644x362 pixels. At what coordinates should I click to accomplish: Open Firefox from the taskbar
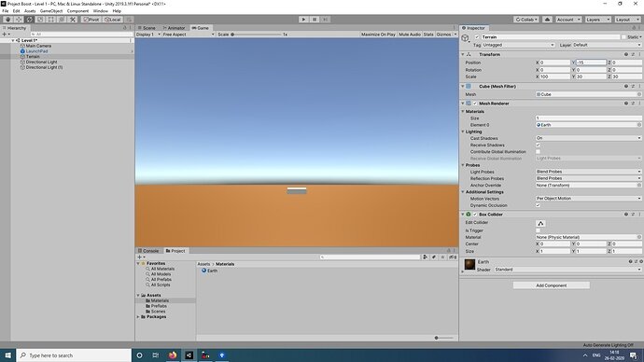[x=173, y=355]
